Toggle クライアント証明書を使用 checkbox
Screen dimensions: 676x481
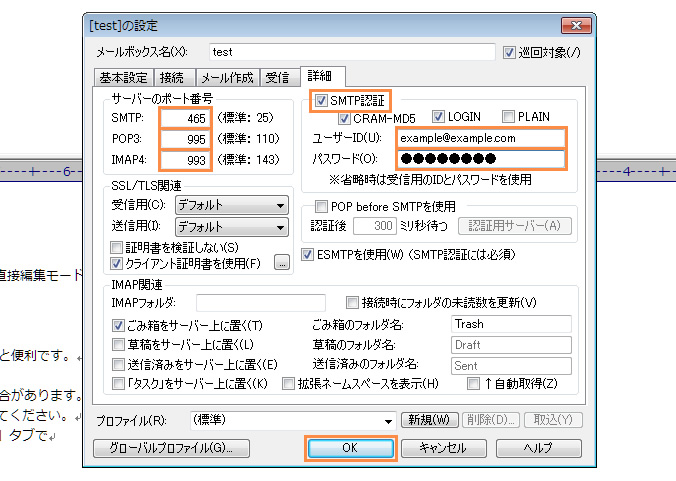[x=116, y=263]
